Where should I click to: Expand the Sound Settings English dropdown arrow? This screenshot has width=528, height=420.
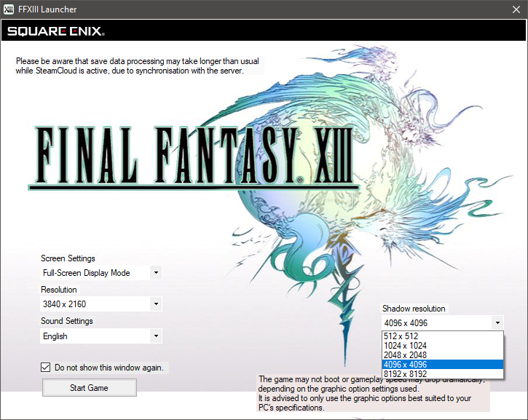pos(156,336)
